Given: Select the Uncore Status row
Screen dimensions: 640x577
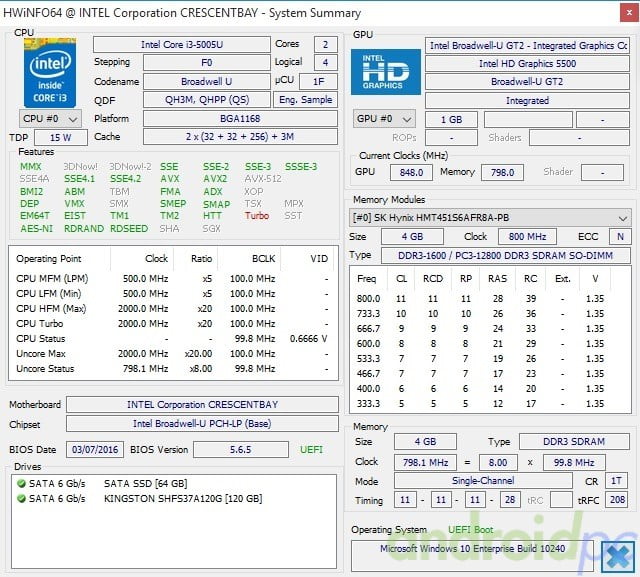Looking at the screenshot, I should [x=173, y=368].
